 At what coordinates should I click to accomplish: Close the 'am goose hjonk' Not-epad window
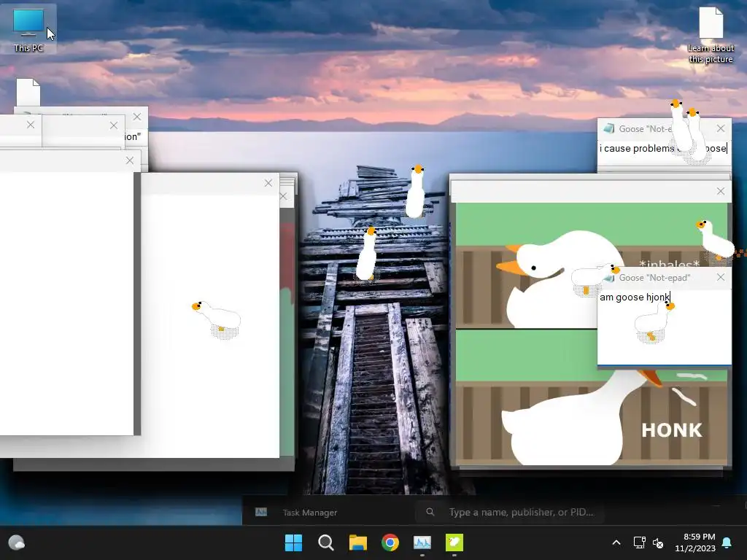(720, 277)
